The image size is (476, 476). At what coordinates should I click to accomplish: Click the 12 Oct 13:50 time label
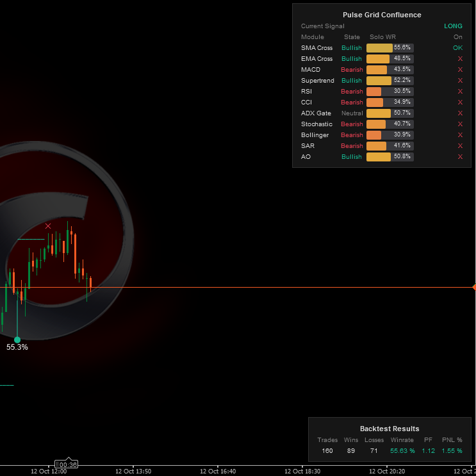(133, 472)
